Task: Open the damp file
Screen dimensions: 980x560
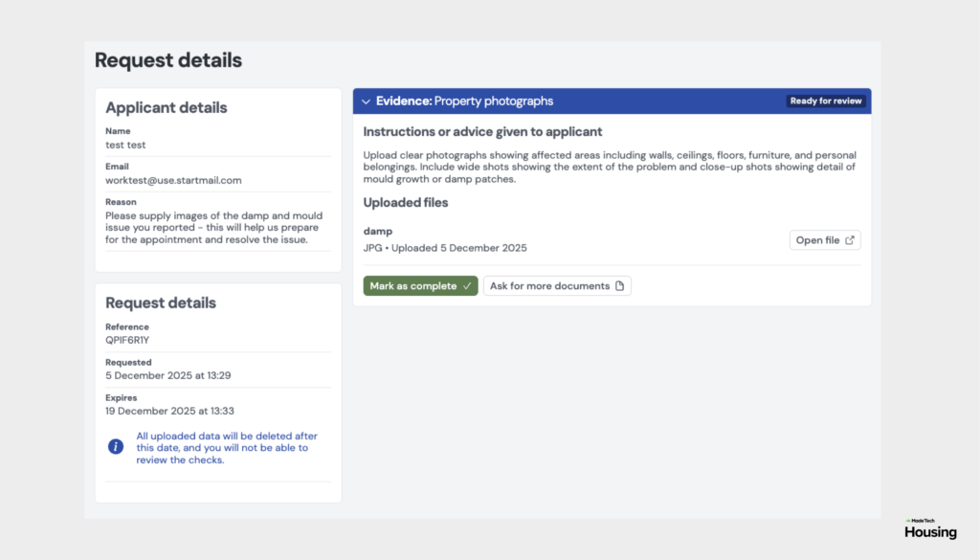Action: coord(825,240)
